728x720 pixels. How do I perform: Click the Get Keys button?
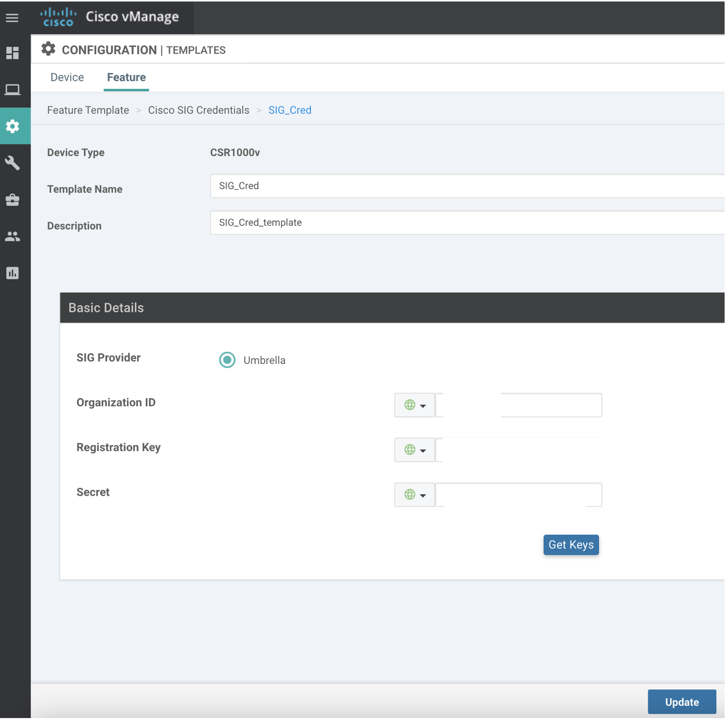click(571, 545)
